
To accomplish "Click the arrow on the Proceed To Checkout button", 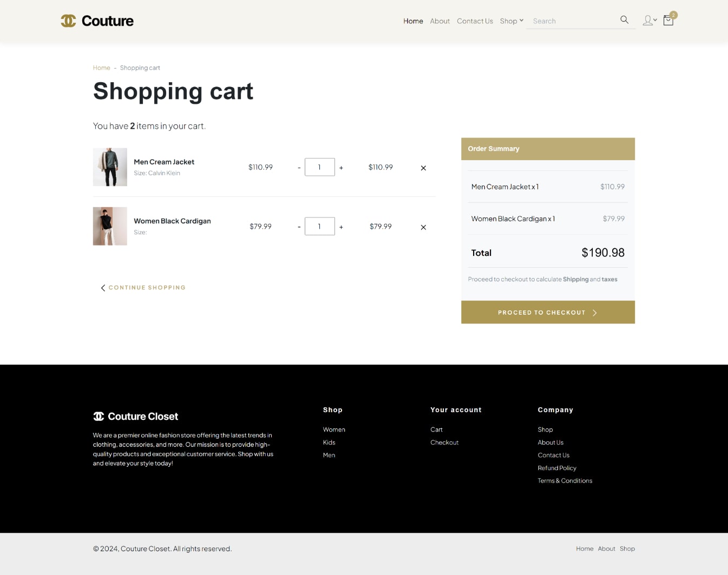I will tap(594, 313).
